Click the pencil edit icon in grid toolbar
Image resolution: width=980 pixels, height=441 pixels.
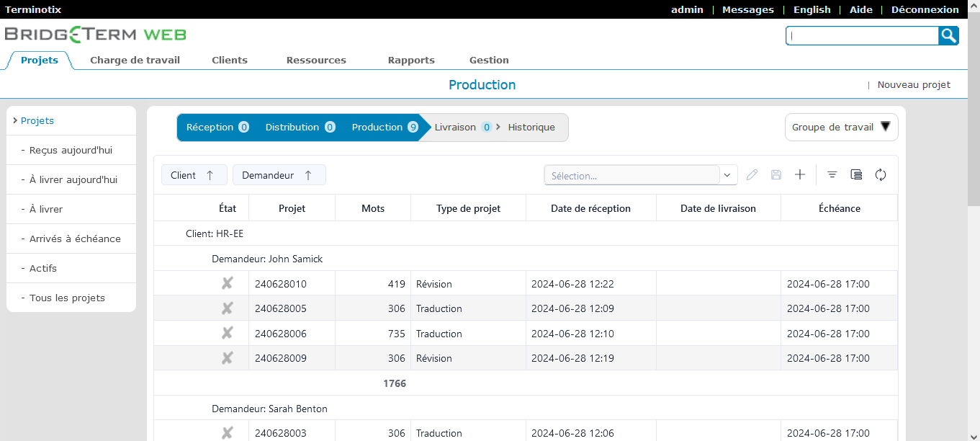[752, 174]
